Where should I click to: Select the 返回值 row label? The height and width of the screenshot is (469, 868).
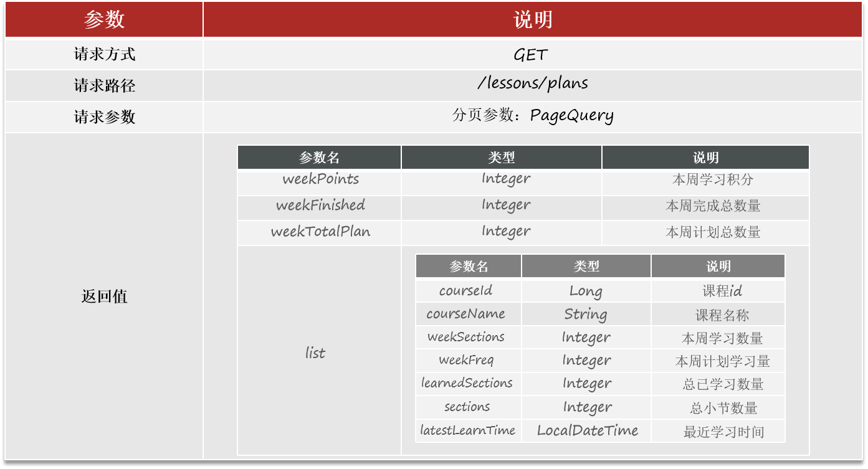point(104,296)
